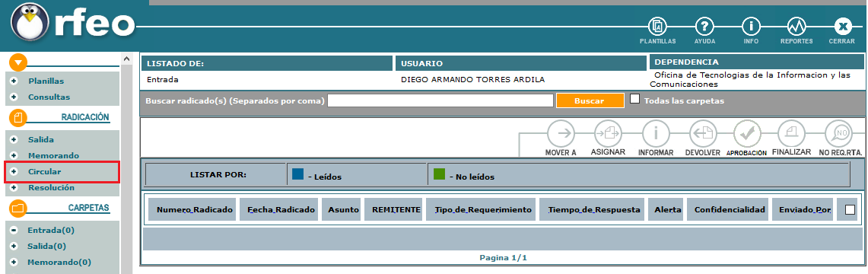Check the Todas las carpetas checkbox

pos(635,99)
